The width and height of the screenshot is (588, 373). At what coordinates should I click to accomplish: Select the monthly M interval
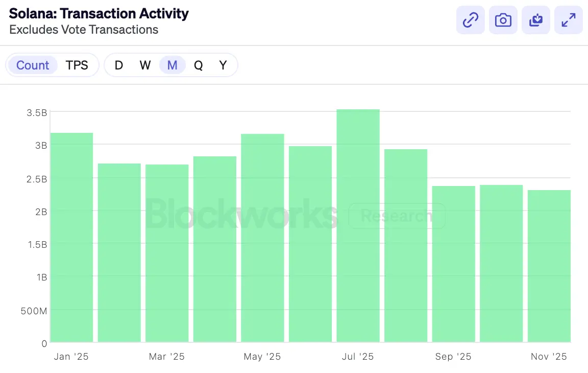172,65
